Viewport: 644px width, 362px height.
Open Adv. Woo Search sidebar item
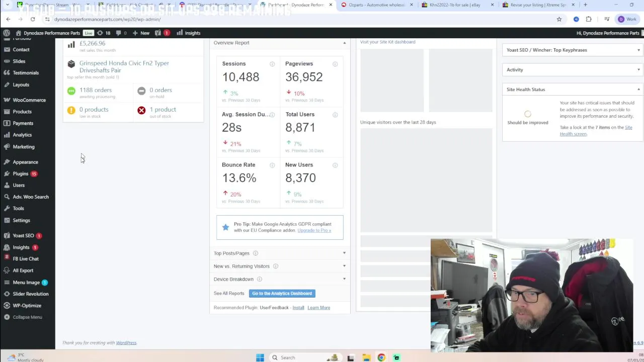(x=31, y=197)
